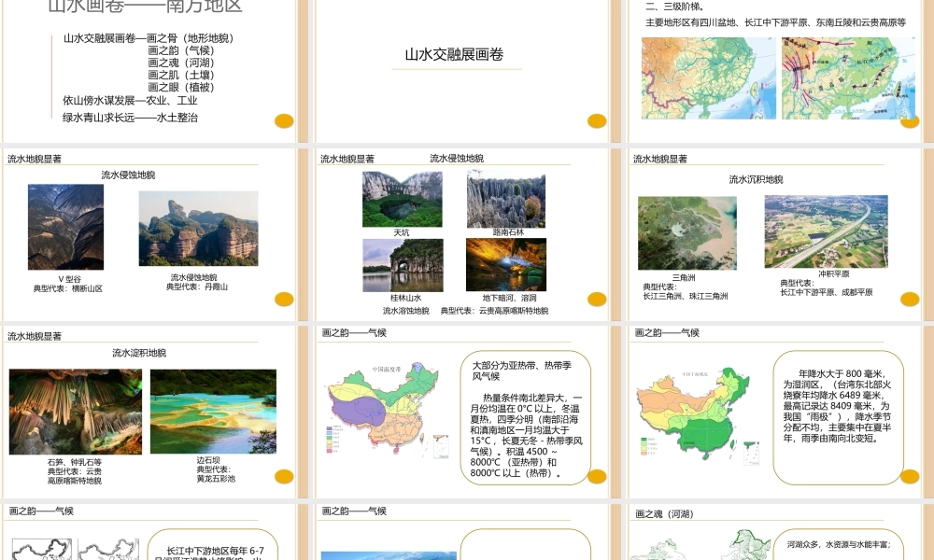This screenshot has width=934, height=560.
Task: Click the 天坑 sinkhole image
Action: click(x=402, y=199)
